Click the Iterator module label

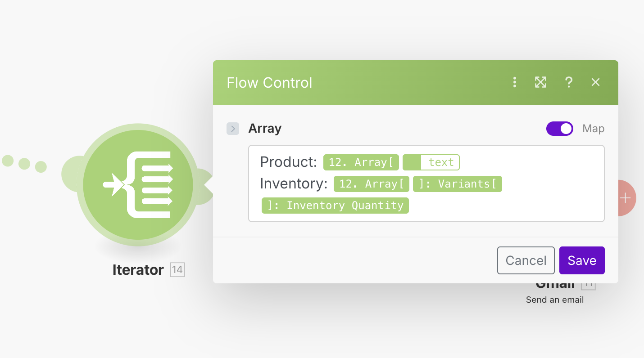[138, 270]
